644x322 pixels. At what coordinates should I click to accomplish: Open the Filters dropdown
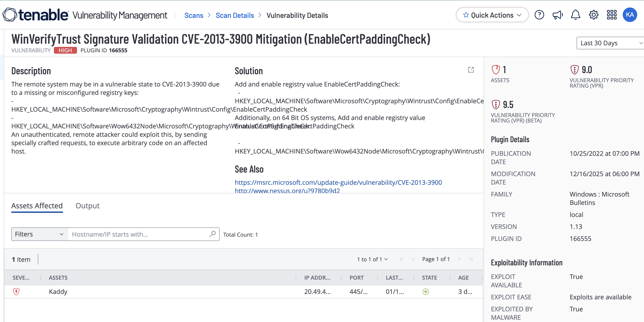40,234
